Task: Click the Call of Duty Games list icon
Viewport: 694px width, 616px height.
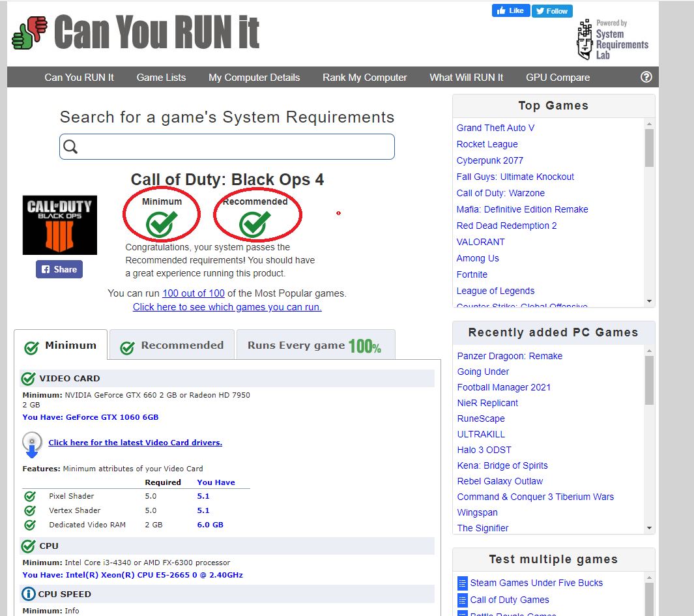Action: tap(462, 600)
